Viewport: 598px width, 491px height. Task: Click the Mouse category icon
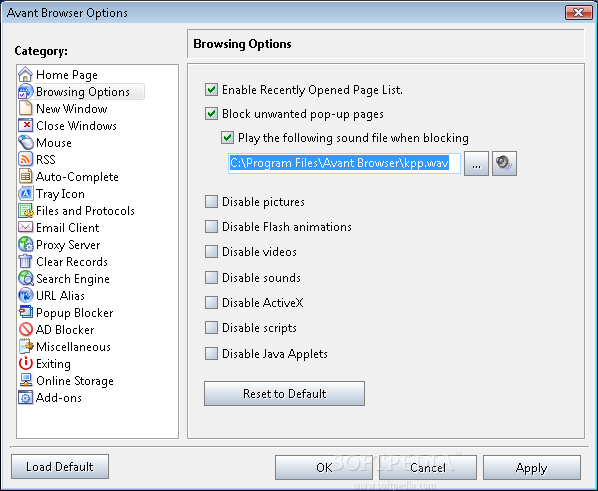[26, 142]
